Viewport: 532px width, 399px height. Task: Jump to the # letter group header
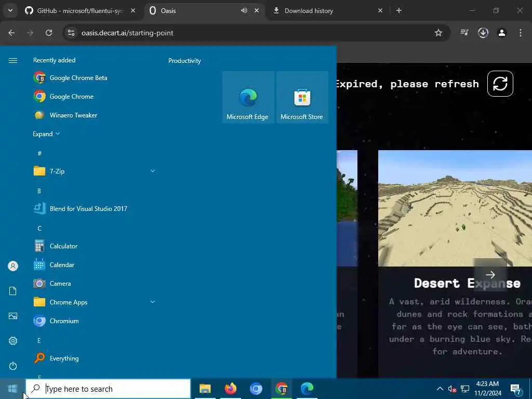[39, 153]
